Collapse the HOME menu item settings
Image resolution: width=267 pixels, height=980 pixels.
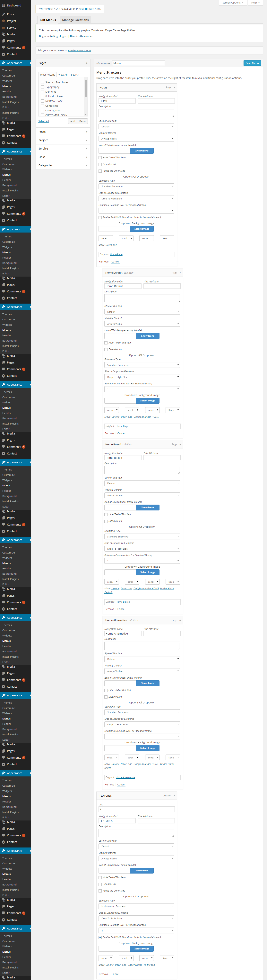coord(174,87)
